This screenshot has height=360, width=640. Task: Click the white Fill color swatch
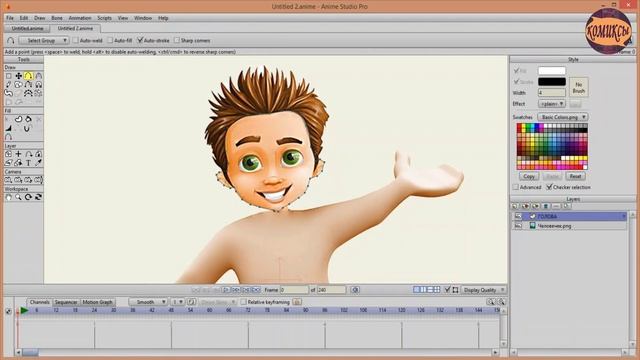point(551,71)
